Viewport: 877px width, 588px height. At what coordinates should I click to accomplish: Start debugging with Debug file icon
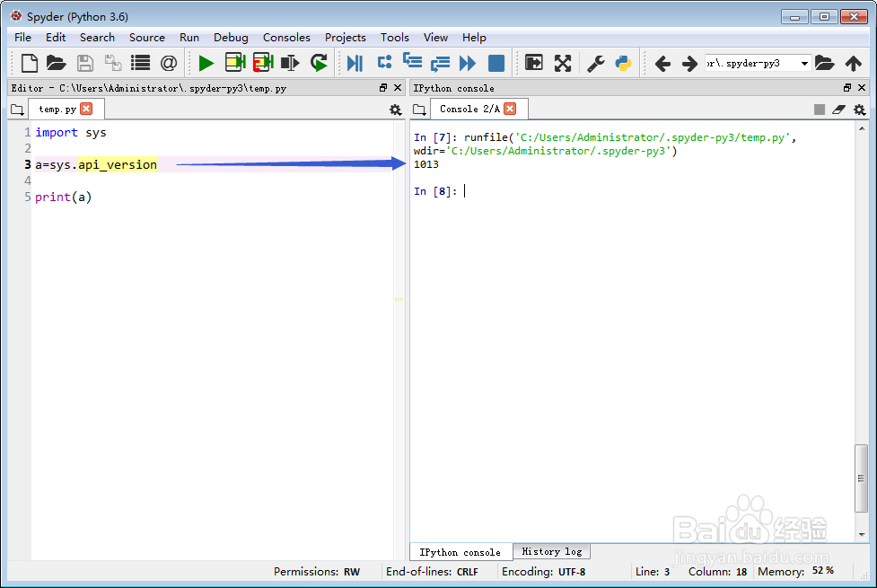point(355,63)
